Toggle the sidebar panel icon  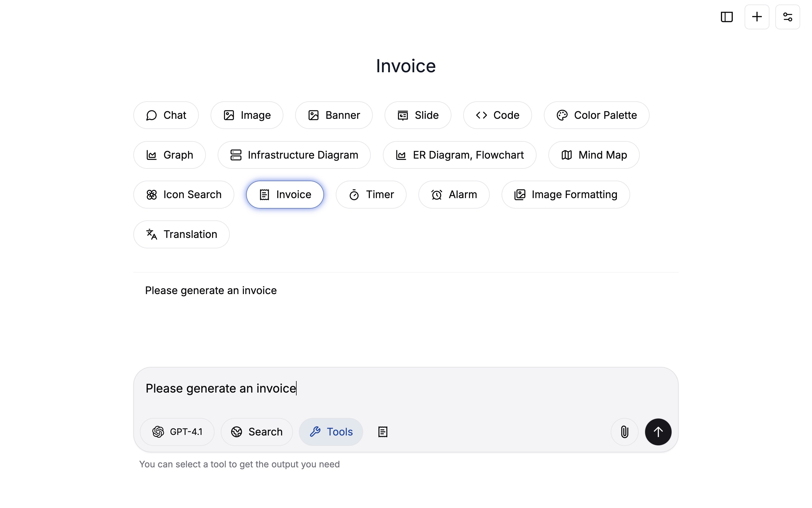727,17
